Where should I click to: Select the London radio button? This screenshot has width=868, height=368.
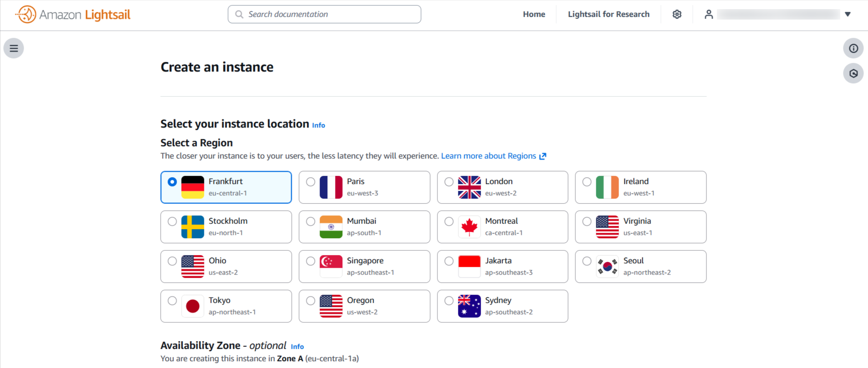pos(449,182)
